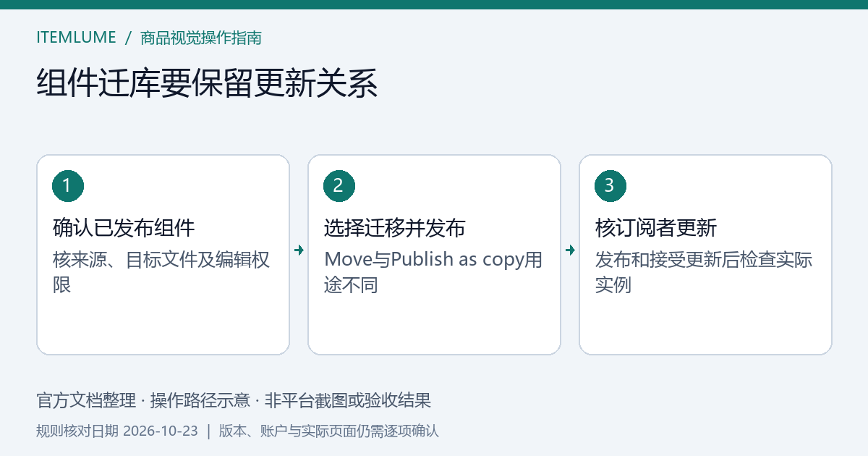Click text 发布和接受更新后检查实际实例
This screenshot has height=456, width=868.
tap(704, 272)
